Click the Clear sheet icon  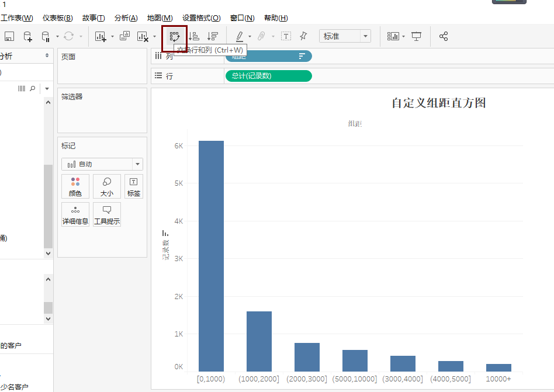(x=143, y=36)
